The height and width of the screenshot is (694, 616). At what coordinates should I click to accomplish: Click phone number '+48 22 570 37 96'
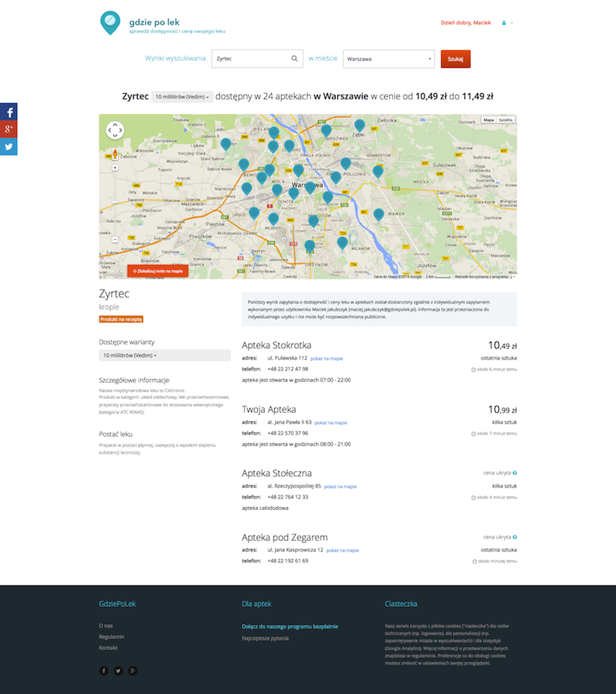tap(288, 434)
